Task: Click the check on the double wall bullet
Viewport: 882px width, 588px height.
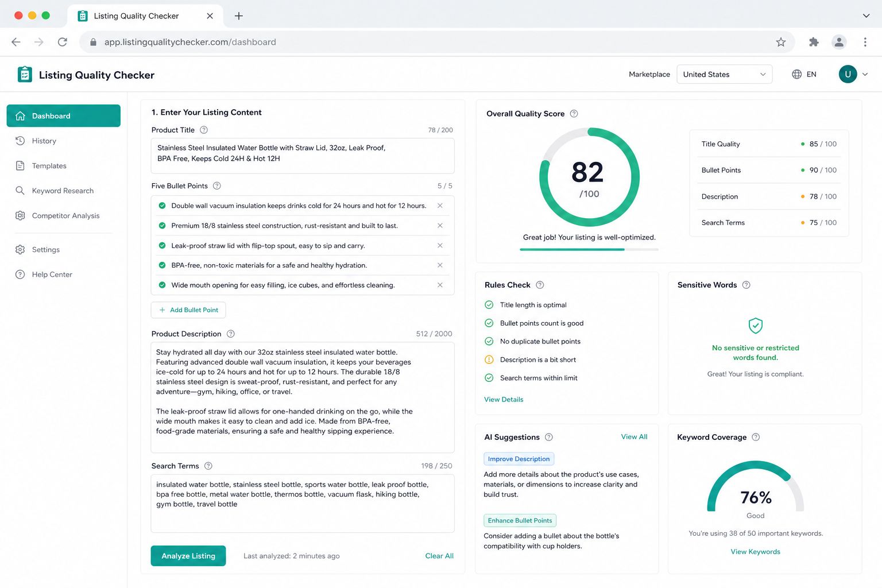Action: (x=162, y=206)
